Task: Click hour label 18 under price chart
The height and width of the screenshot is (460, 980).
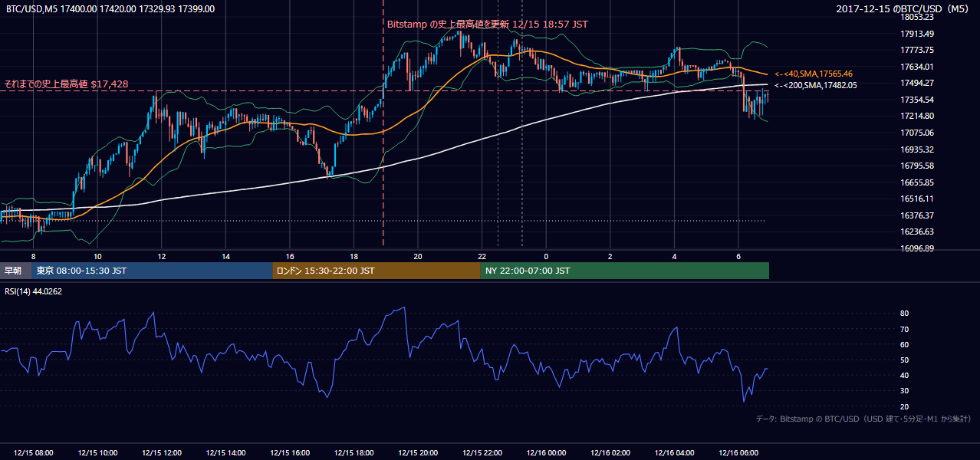Action: pyautogui.click(x=354, y=255)
